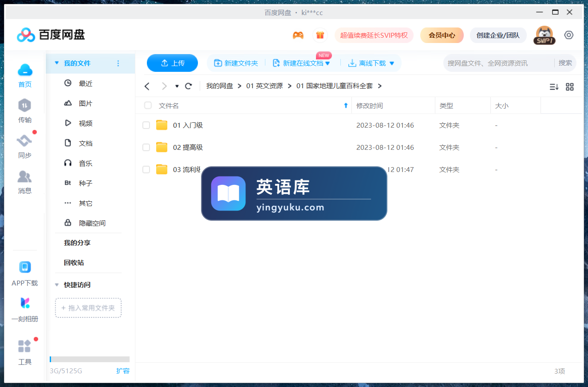Refresh the current folder listing
This screenshot has height=387, width=588.
point(188,86)
